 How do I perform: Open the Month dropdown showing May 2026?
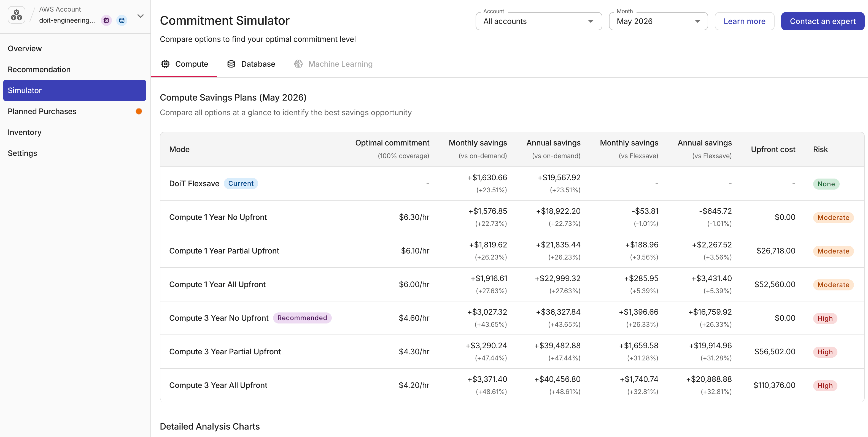pos(658,21)
